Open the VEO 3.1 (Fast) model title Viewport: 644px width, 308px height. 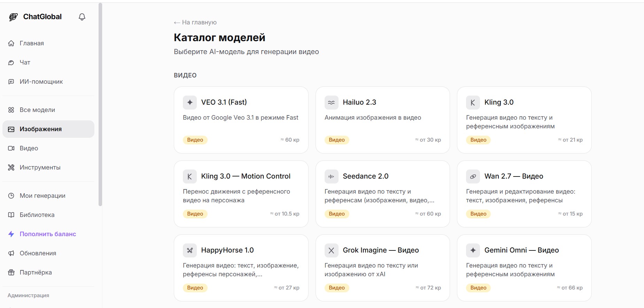(x=224, y=102)
